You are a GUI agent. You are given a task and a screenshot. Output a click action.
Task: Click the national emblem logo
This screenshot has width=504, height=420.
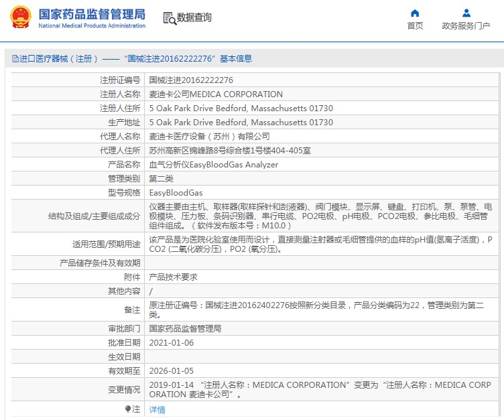(x=19, y=17)
